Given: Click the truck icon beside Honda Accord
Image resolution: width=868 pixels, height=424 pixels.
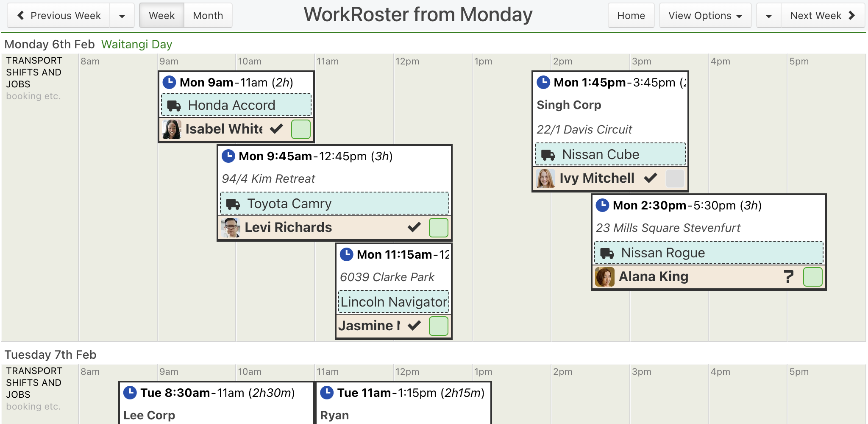Looking at the screenshot, I should 174,106.
